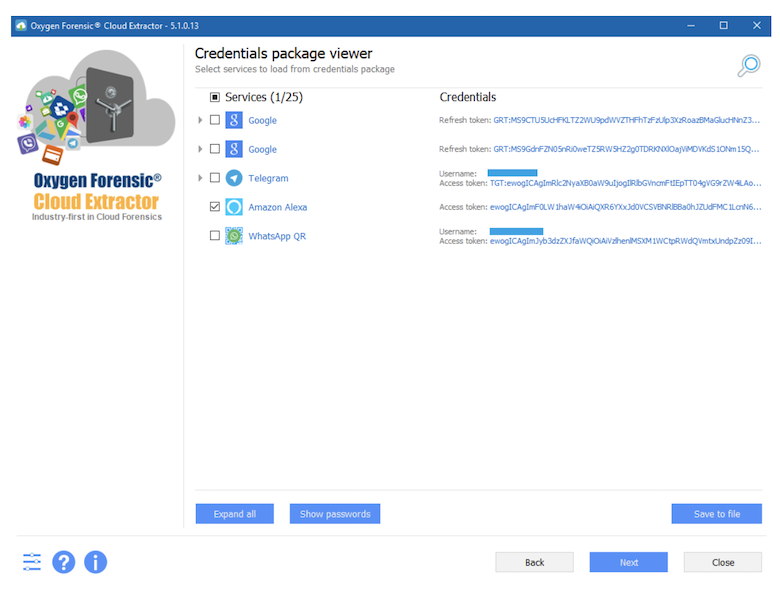Click the GRT:MS9GdnF refresh token value
This screenshot has height=607, width=780.
(x=627, y=149)
